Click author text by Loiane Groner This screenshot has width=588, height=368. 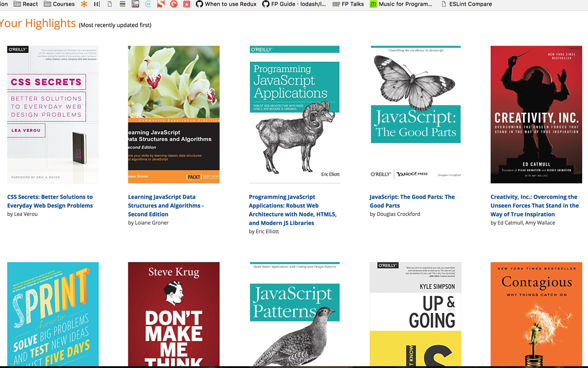pyautogui.click(x=148, y=223)
